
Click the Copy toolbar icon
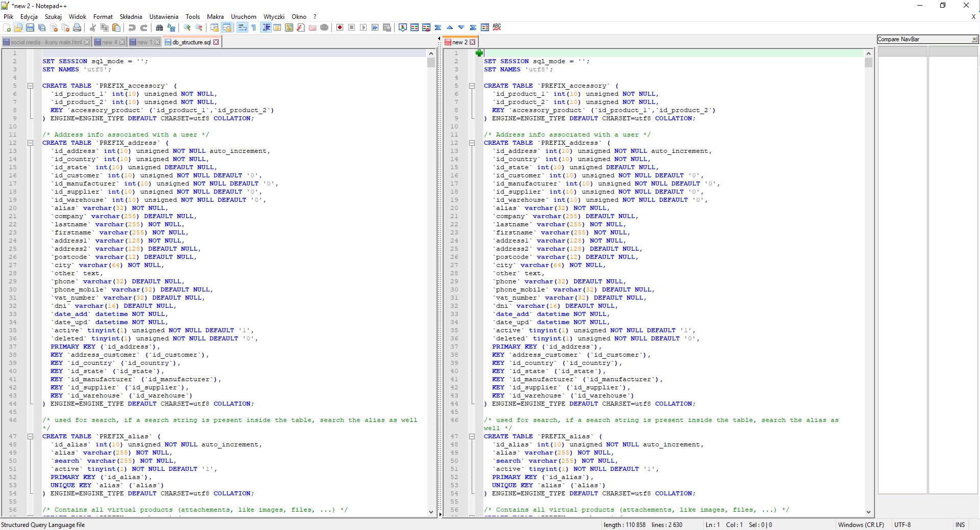pos(105,28)
